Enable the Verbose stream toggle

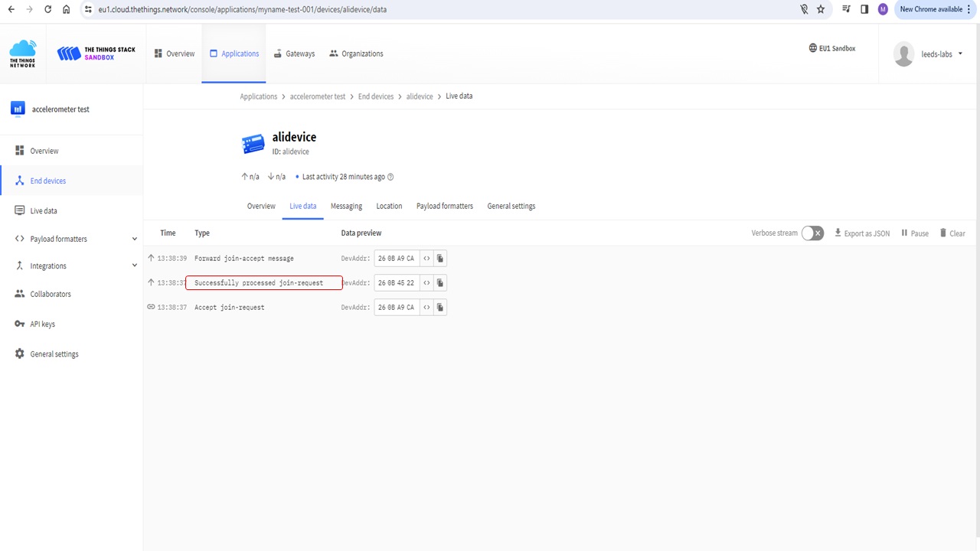[812, 233]
